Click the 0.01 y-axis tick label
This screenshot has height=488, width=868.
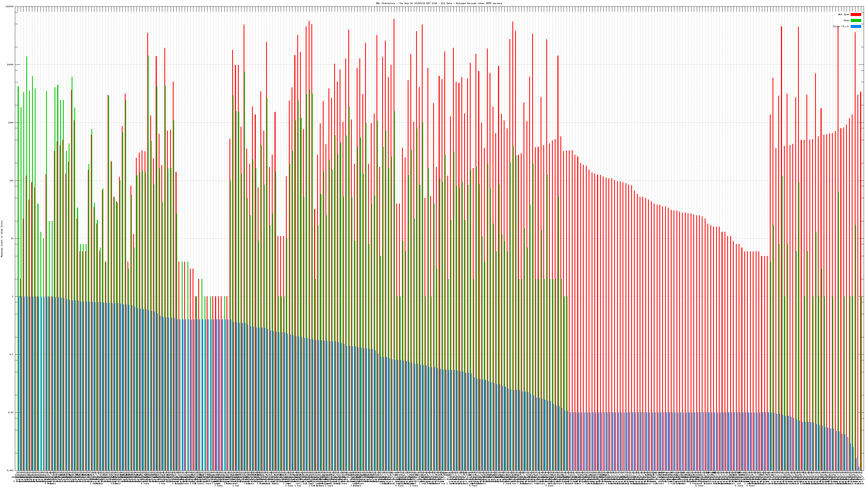pyautogui.click(x=11, y=412)
